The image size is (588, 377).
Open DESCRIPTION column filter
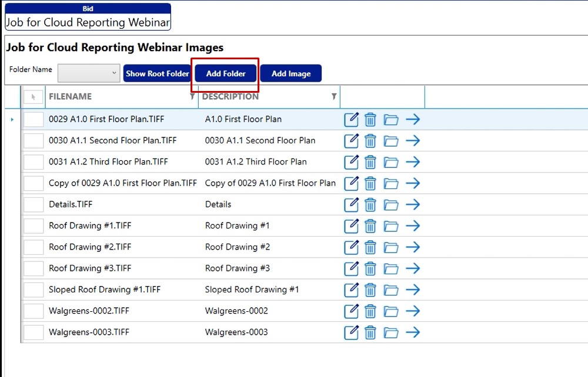[x=334, y=97]
